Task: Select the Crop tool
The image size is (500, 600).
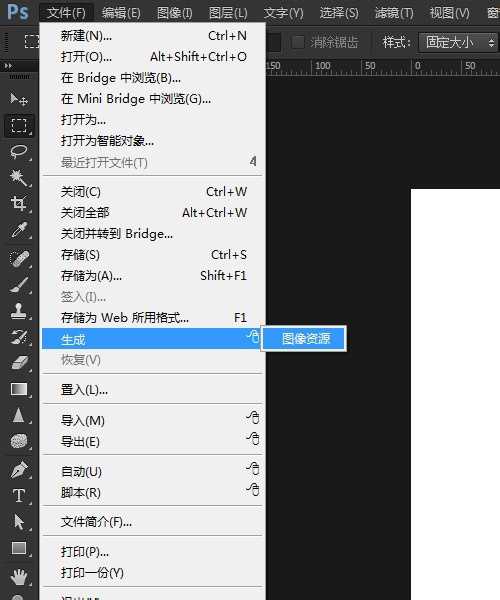Action: coord(18,203)
